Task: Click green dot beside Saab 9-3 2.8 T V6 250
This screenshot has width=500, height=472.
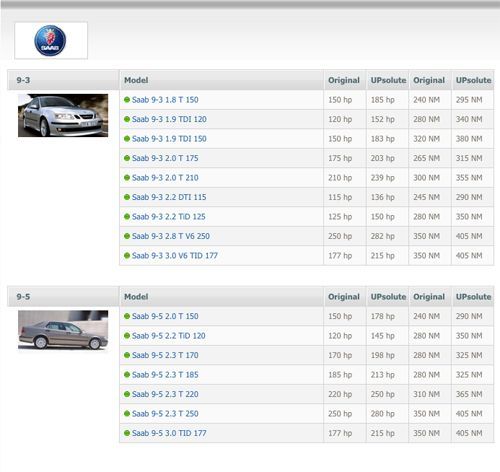Action: 127,236
